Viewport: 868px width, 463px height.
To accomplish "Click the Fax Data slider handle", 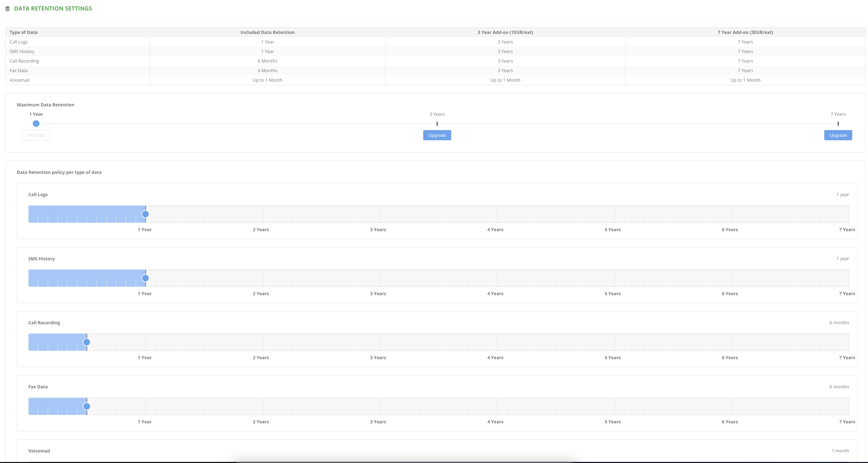I will click(x=87, y=406).
